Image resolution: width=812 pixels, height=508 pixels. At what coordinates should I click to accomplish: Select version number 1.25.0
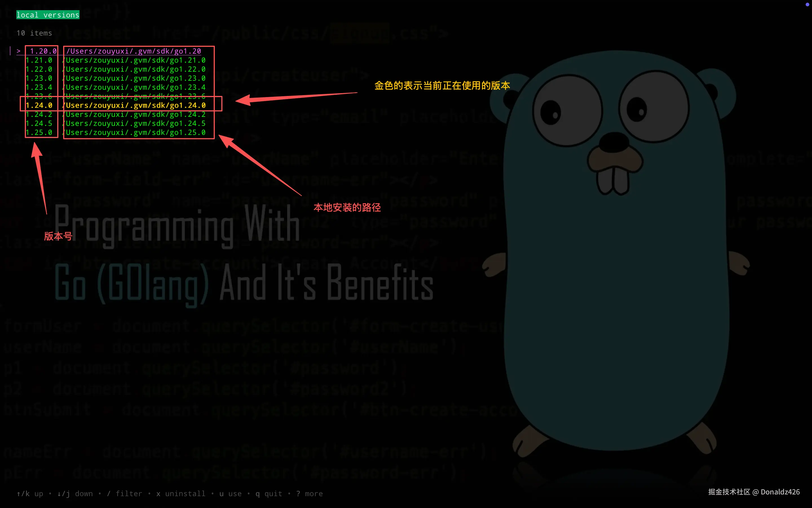[39, 133]
